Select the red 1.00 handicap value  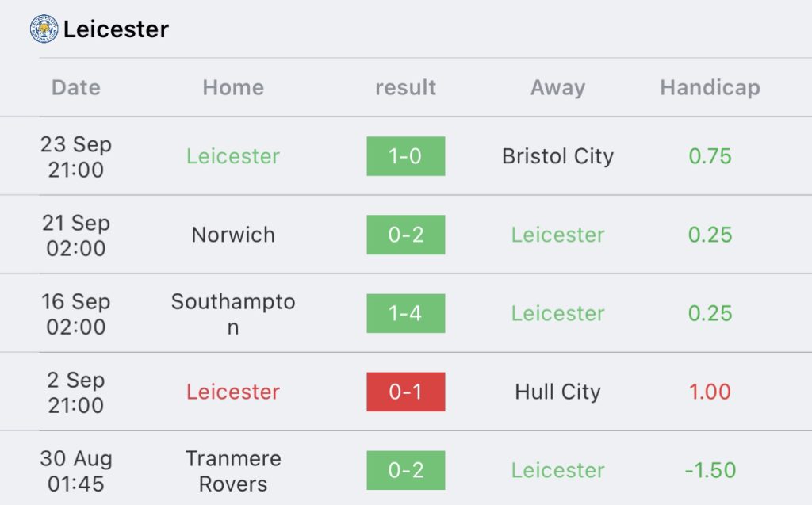(x=710, y=392)
